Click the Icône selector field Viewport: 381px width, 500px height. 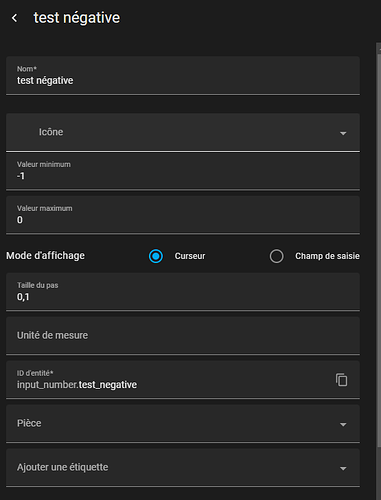183,132
